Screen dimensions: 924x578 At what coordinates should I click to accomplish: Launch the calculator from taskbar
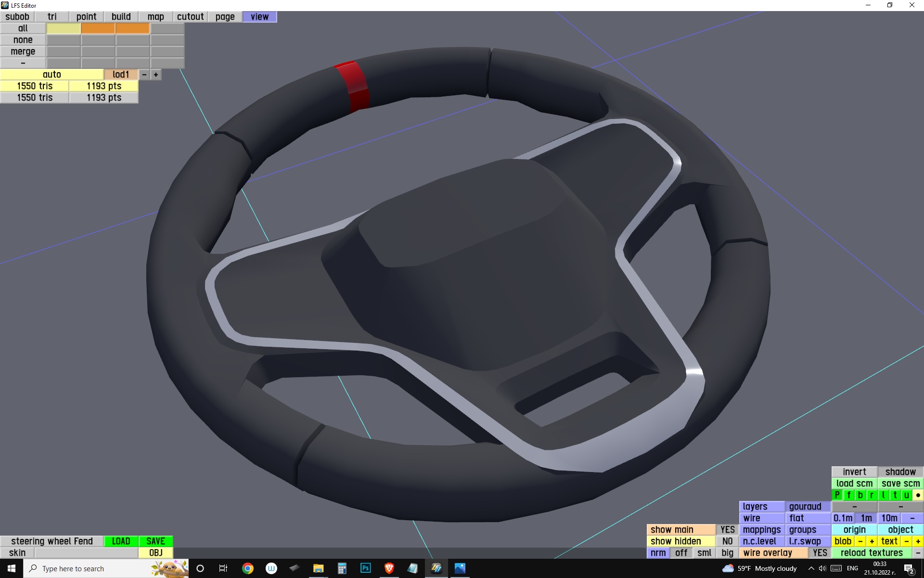pyautogui.click(x=342, y=568)
